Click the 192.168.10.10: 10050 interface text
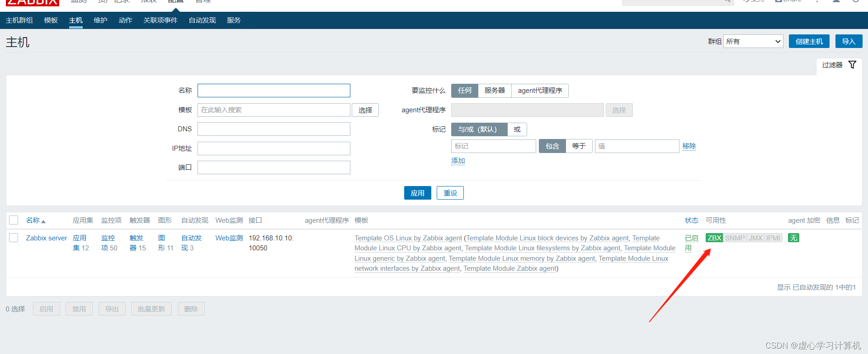 tap(271, 243)
